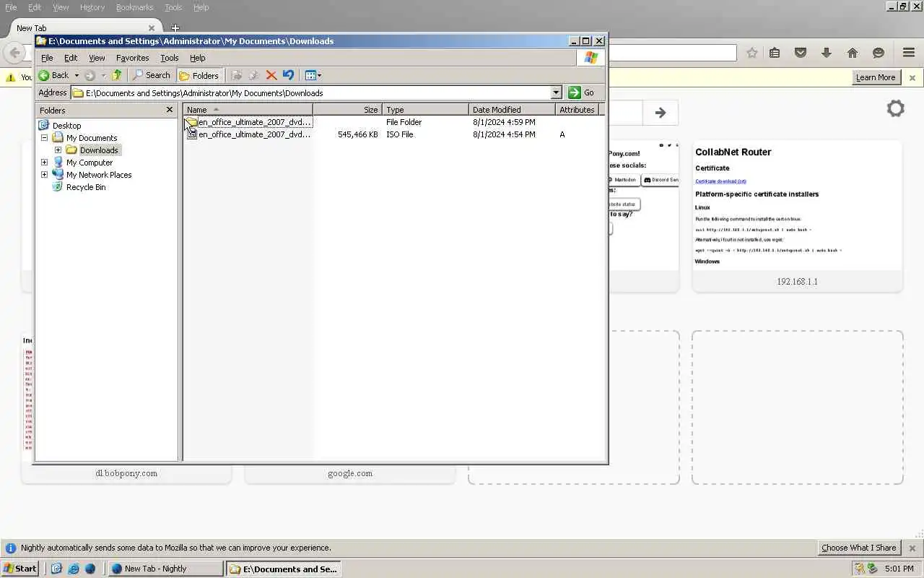Expand the My Computer tree node
924x578 pixels.
pos(44,163)
